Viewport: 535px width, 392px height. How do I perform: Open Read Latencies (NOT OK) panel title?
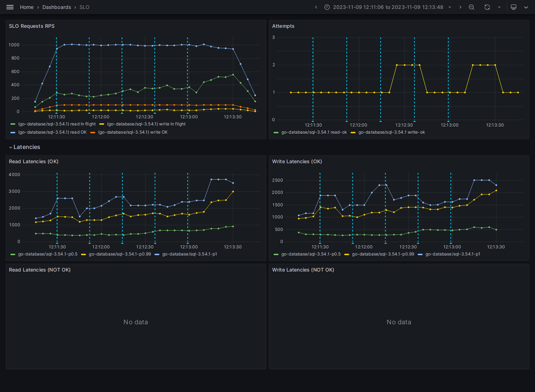coord(40,270)
